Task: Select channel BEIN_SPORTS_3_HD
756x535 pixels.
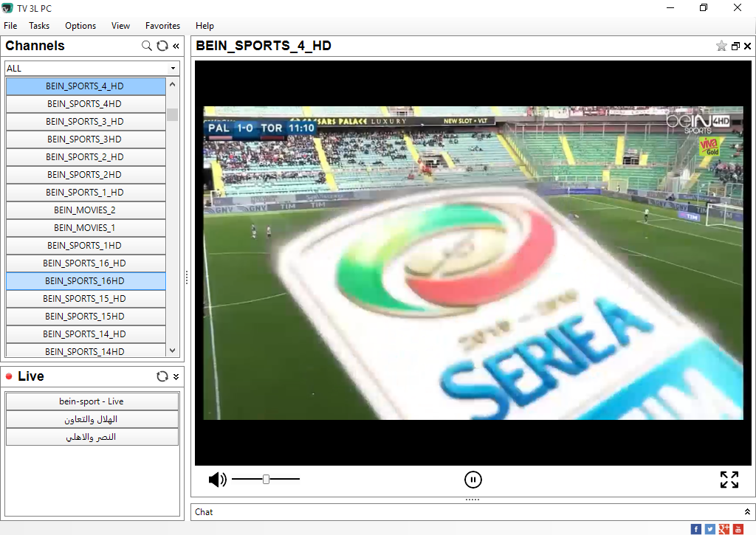Action: pyautogui.click(x=86, y=122)
